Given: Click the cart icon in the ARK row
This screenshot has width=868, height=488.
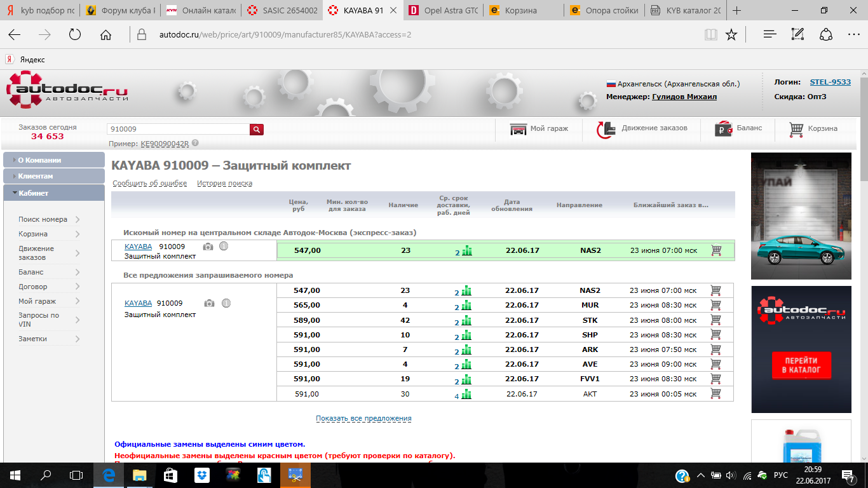Looking at the screenshot, I should [x=716, y=349].
